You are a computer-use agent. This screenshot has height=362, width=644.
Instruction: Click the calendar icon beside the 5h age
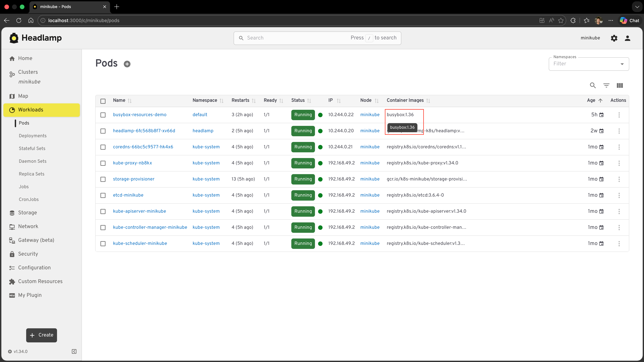602,115
